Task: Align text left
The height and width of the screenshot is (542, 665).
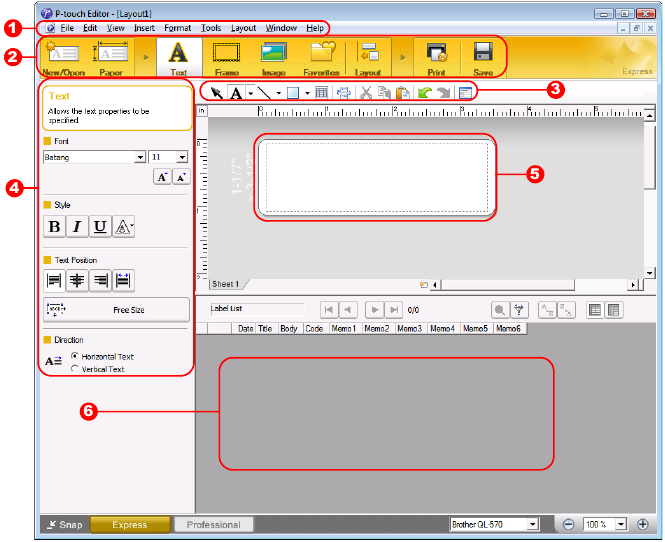Action: [x=54, y=280]
